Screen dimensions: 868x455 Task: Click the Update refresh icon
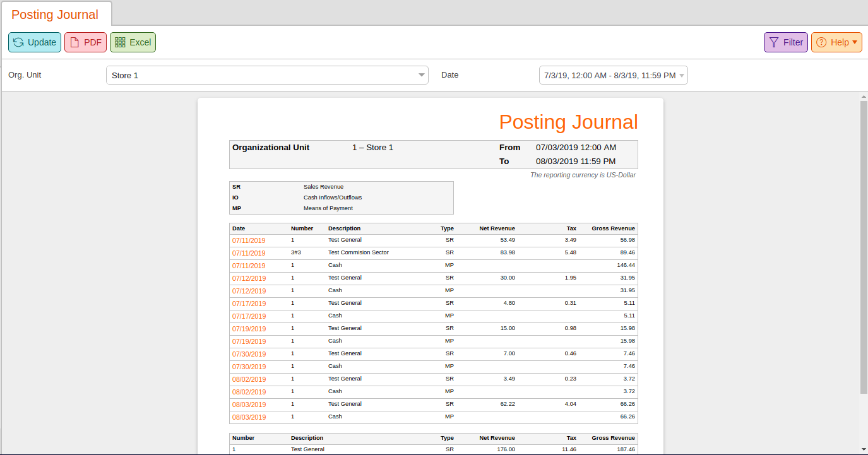[x=18, y=42]
